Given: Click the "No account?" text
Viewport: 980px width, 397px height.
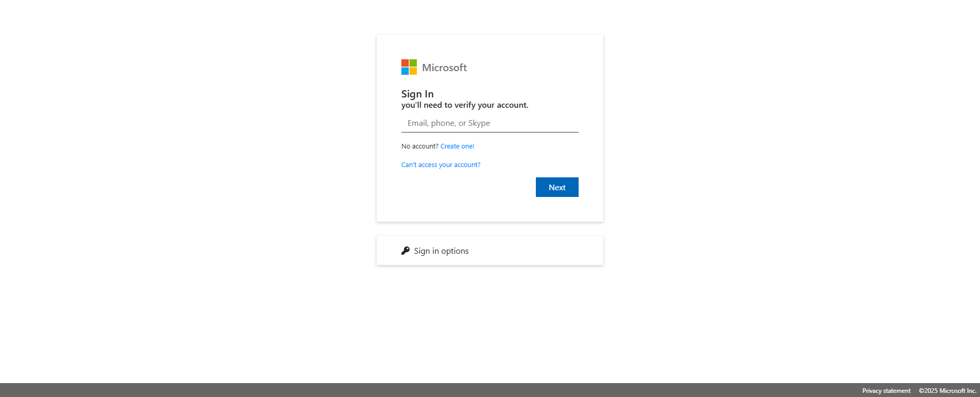Looking at the screenshot, I should coord(420,146).
